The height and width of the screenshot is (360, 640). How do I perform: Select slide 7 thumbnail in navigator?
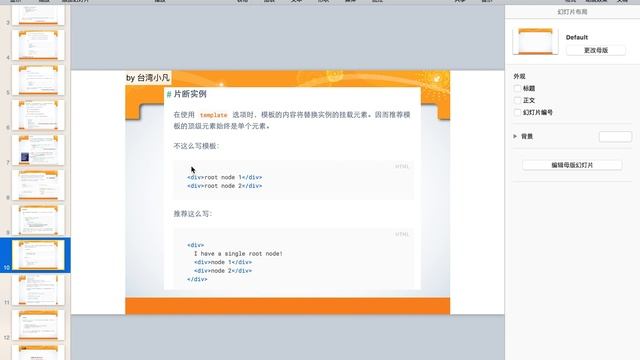[x=38, y=150]
